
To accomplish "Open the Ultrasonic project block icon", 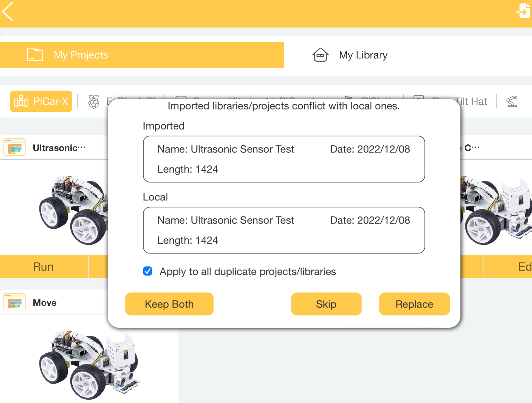I will [x=15, y=147].
